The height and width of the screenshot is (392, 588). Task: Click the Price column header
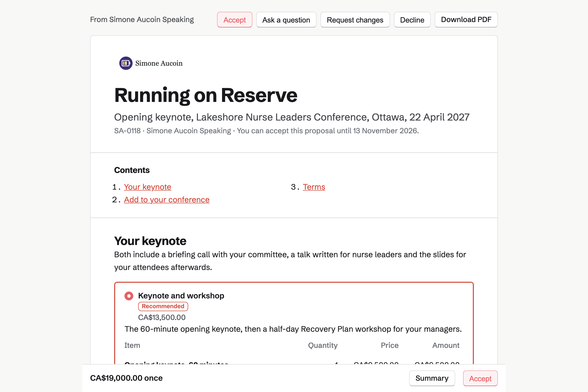click(x=390, y=345)
